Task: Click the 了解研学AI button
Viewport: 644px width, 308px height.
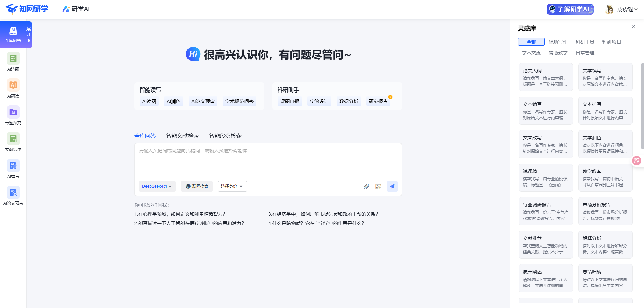Action: point(570,9)
